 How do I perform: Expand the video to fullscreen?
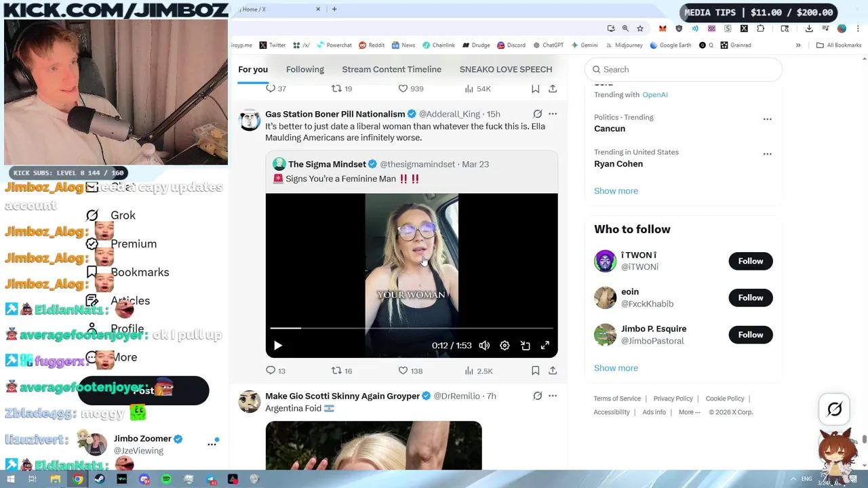545,346
